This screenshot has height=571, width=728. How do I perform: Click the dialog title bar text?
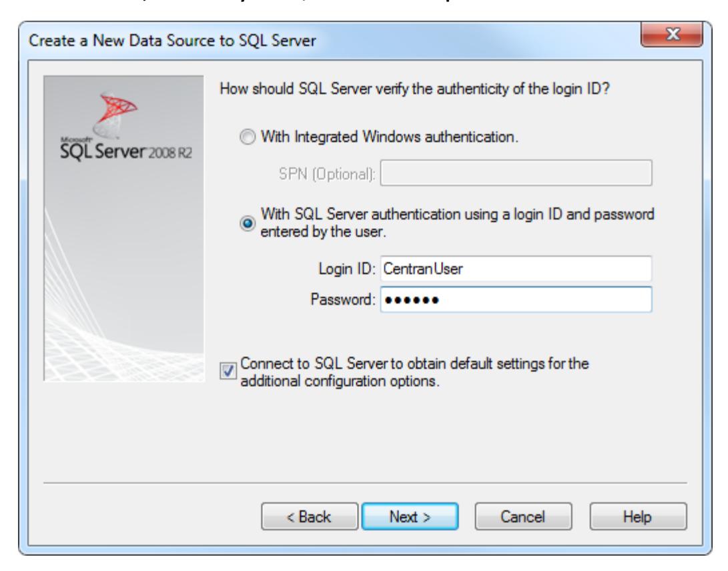(172, 41)
